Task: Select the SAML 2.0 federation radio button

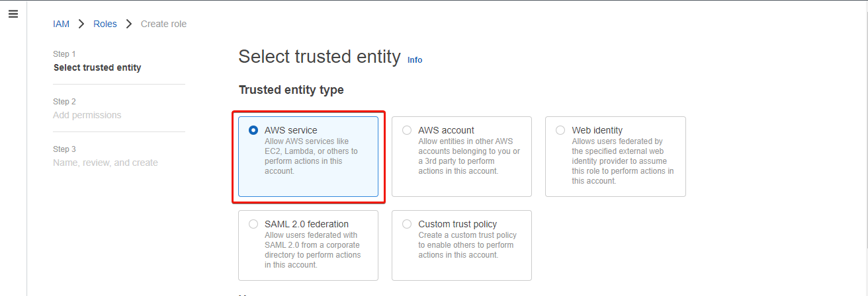Action: 253,224
